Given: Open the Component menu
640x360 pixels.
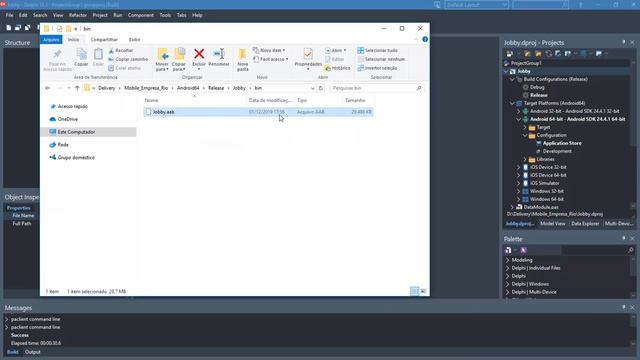Looking at the screenshot, I should 141,15.
